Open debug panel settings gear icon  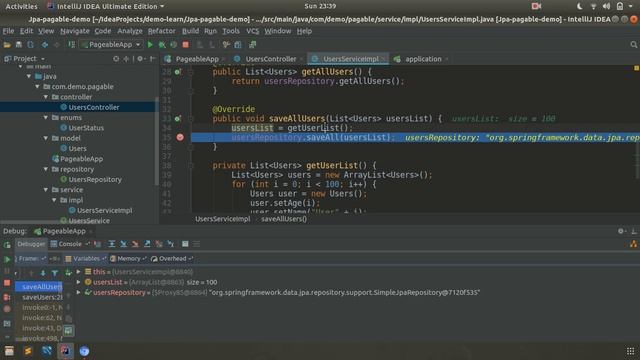(x=621, y=231)
